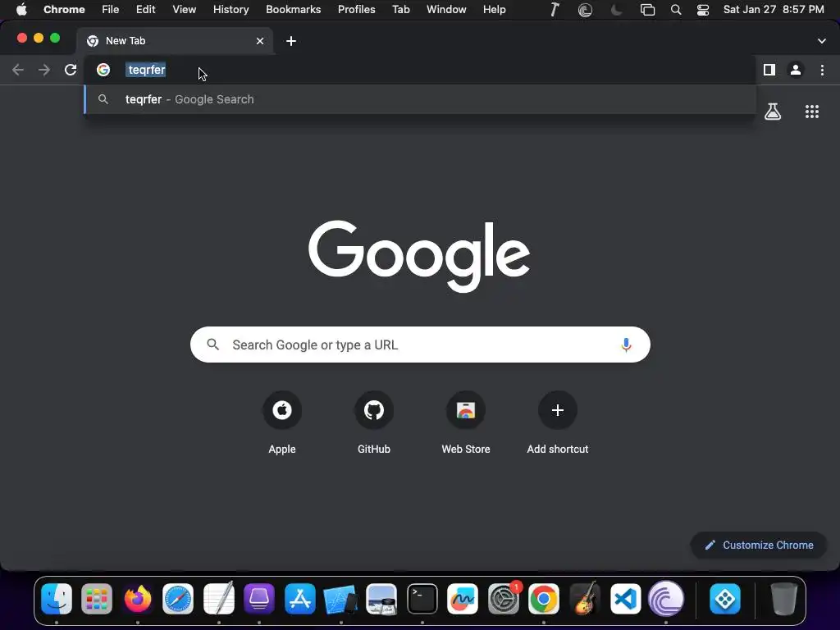Open a new tab with plus button
The image size is (840, 630).
[x=291, y=41]
